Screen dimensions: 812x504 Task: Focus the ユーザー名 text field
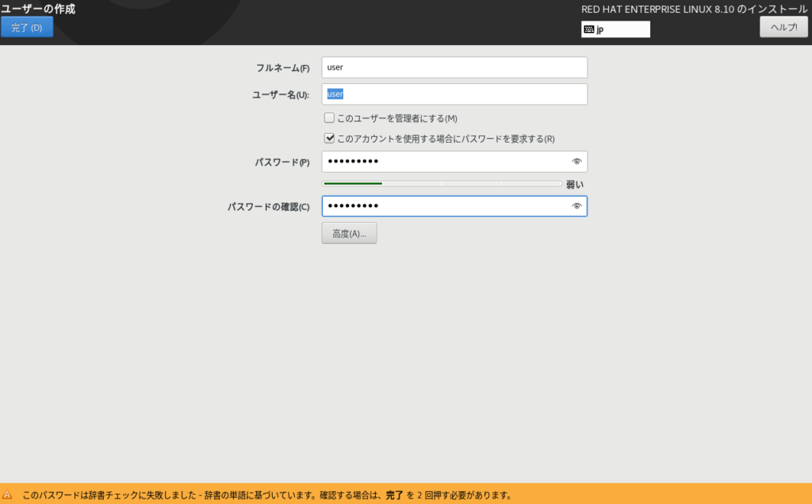pyautogui.click(x=454, y=94)
